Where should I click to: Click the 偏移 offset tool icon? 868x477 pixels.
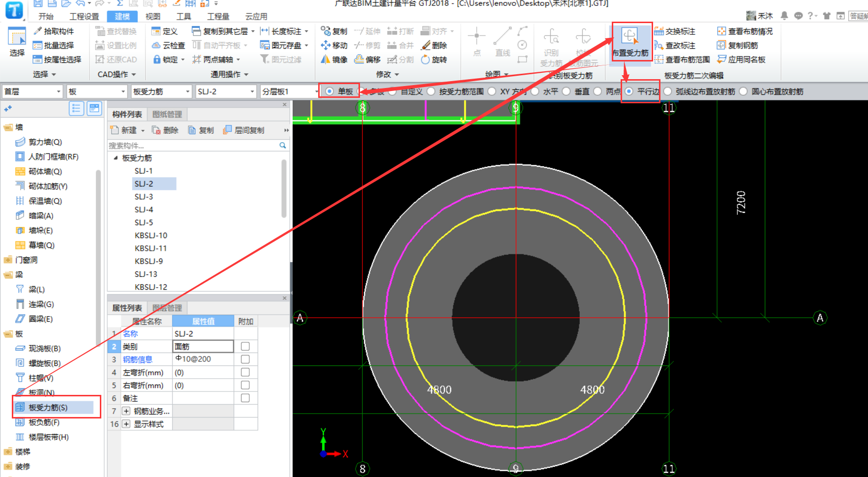[359, 60]
